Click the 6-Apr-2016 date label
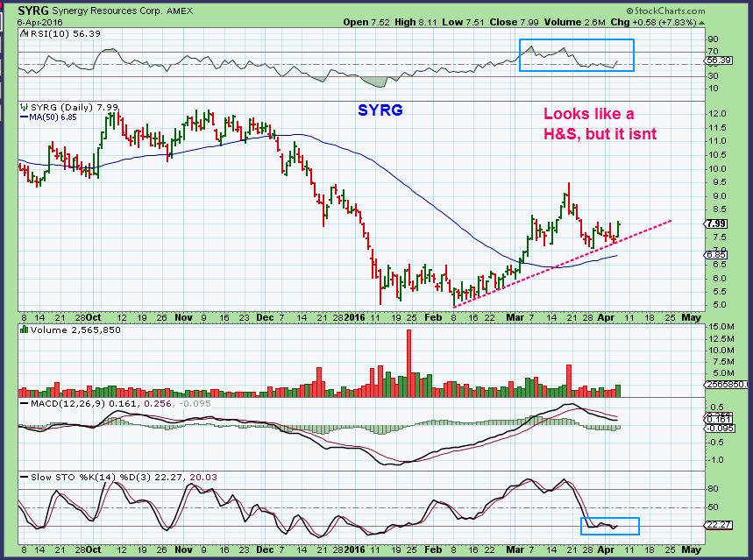 39,22
